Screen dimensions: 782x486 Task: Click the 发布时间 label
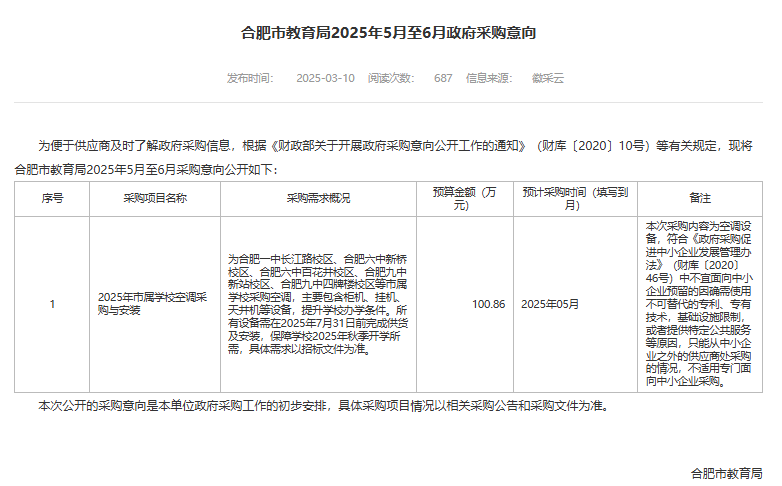(x=250, y=78)
